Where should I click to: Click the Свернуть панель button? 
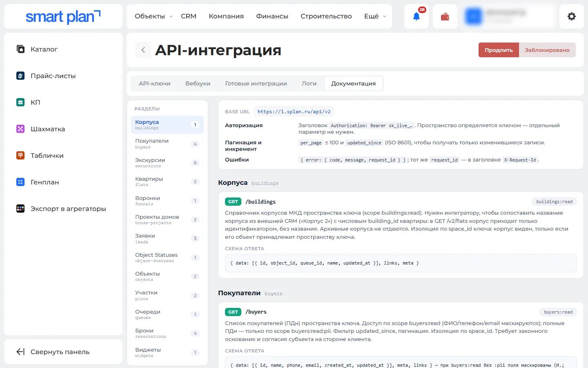(x=63, y=352)
